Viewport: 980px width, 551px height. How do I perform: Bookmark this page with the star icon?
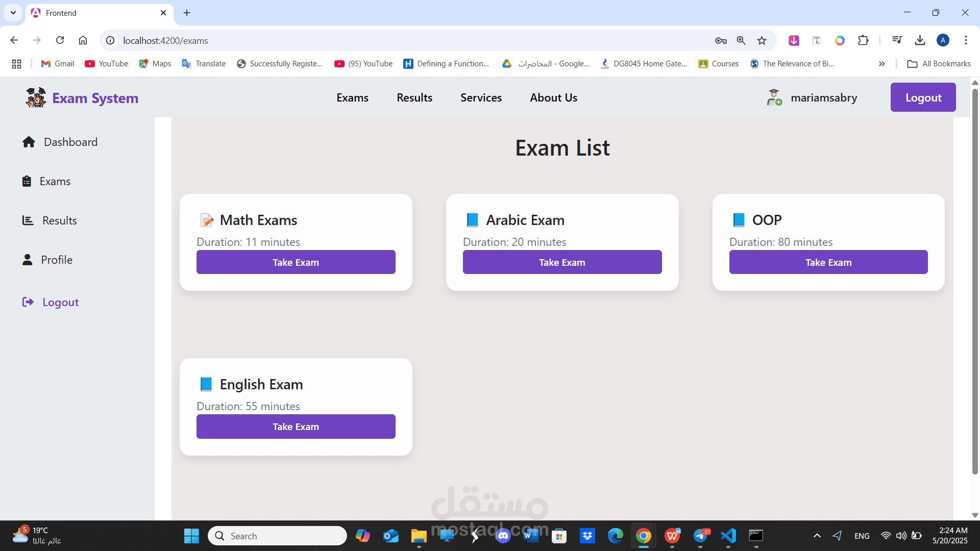tap(762, 40)
